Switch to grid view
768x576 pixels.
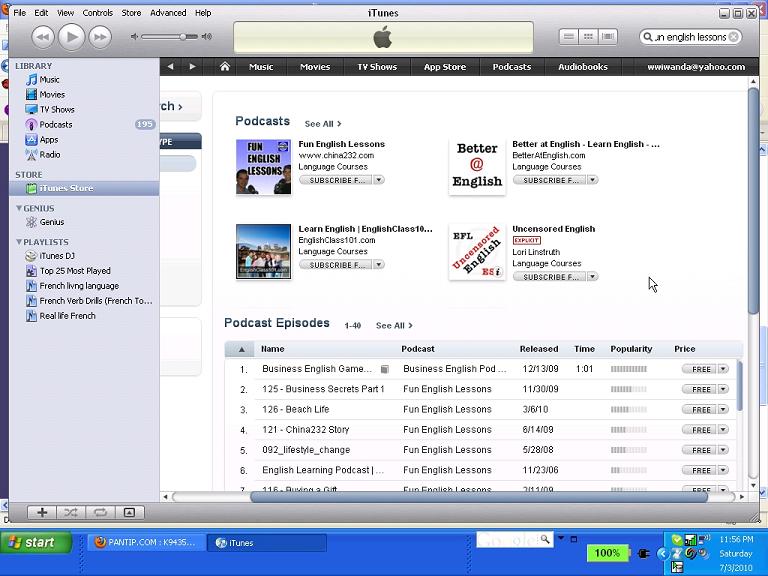588,37
